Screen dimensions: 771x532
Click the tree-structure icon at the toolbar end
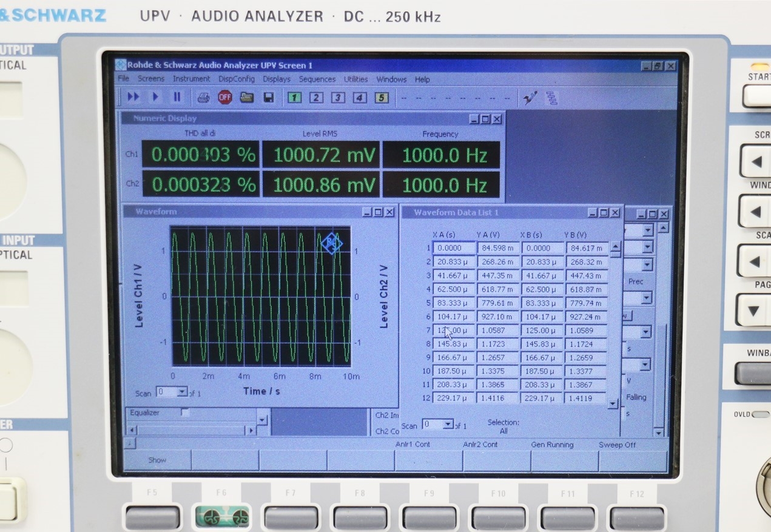551,98
